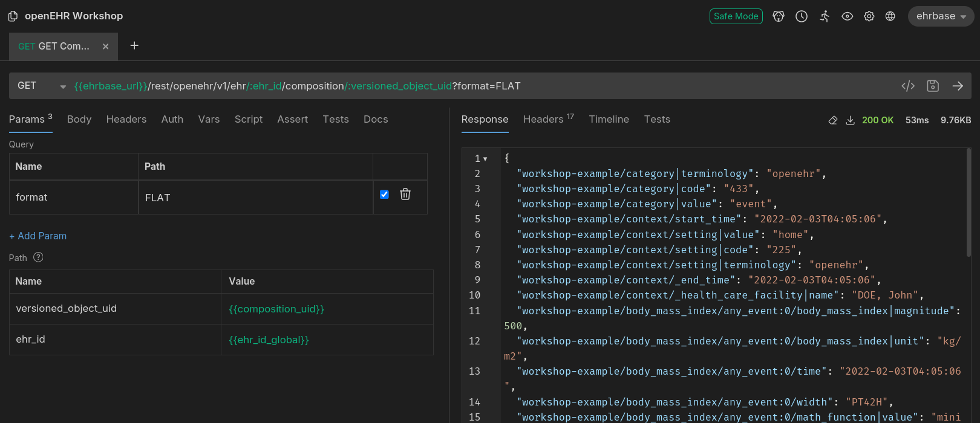Open collection settings via the gear icon

pyautogui.click(x=869, y=16)
